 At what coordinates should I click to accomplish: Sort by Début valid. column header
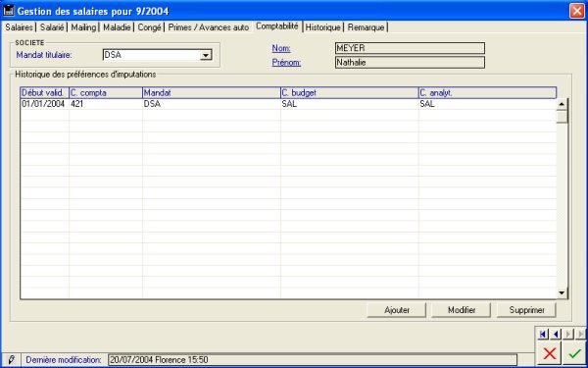click(x=45, y=93)
